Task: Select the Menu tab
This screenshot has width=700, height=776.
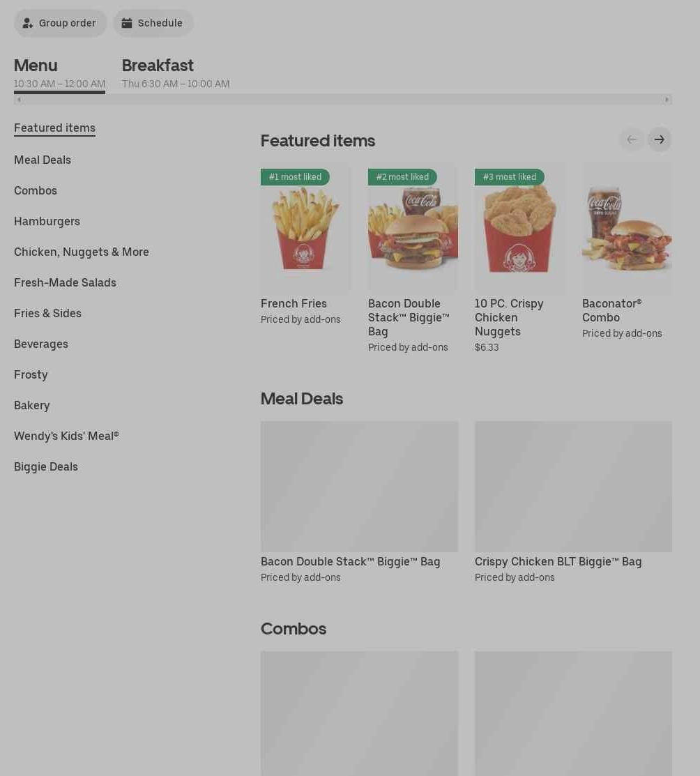Action: (x=59, y=73)
